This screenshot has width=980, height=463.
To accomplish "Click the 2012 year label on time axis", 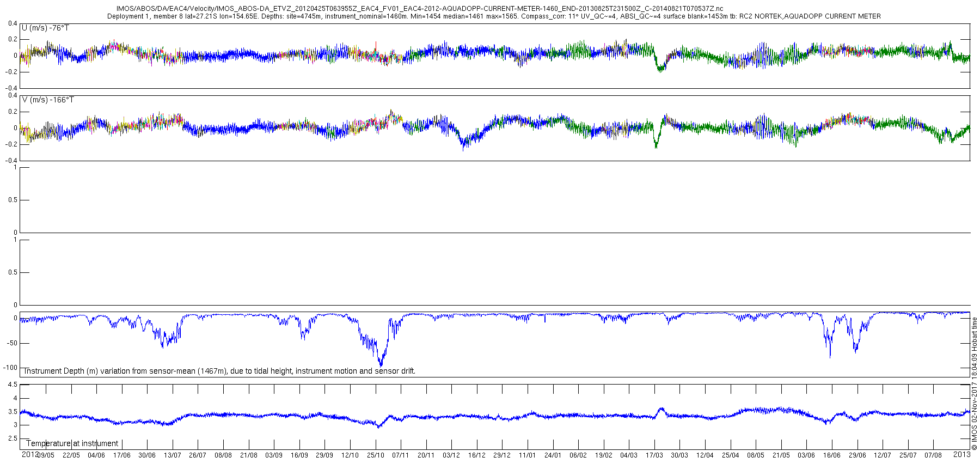I will [29, 454].
